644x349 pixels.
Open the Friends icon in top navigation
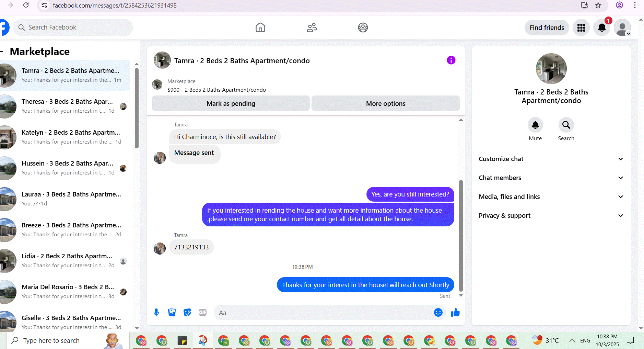(312, 27)
